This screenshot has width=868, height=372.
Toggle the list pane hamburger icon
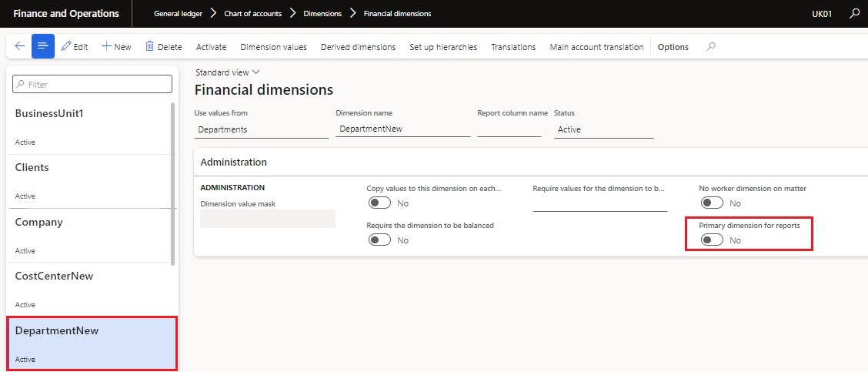point(43,46)
